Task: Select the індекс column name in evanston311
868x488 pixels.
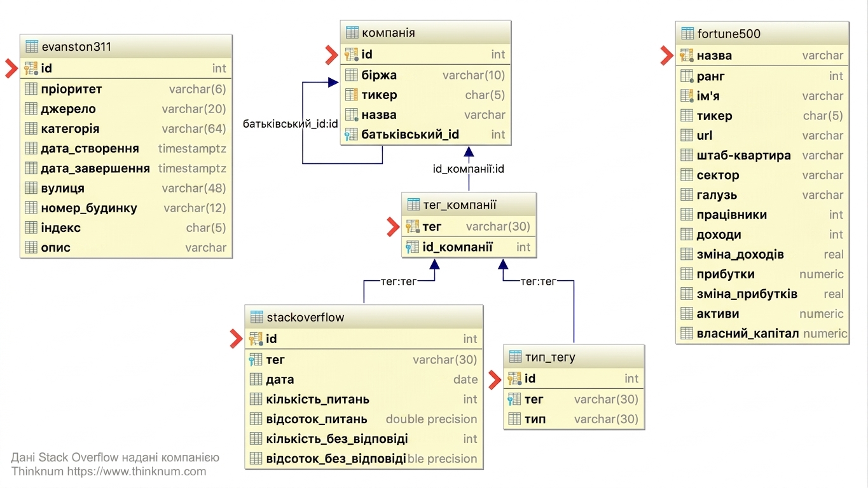Action: (61, 227)
